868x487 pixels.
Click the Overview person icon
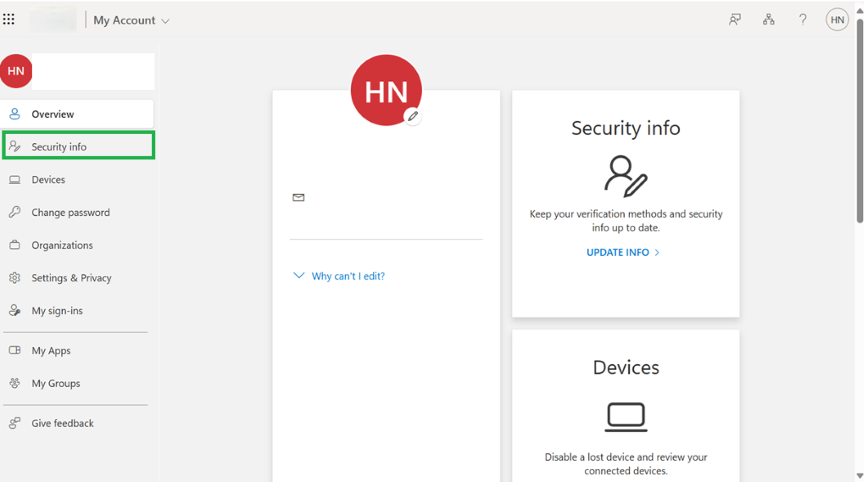click(x=15, y=114)
